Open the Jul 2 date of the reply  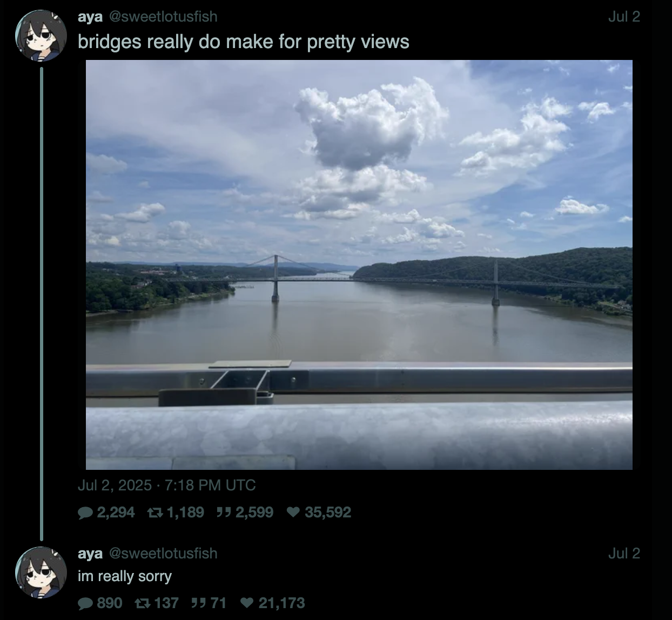point(624,554)
